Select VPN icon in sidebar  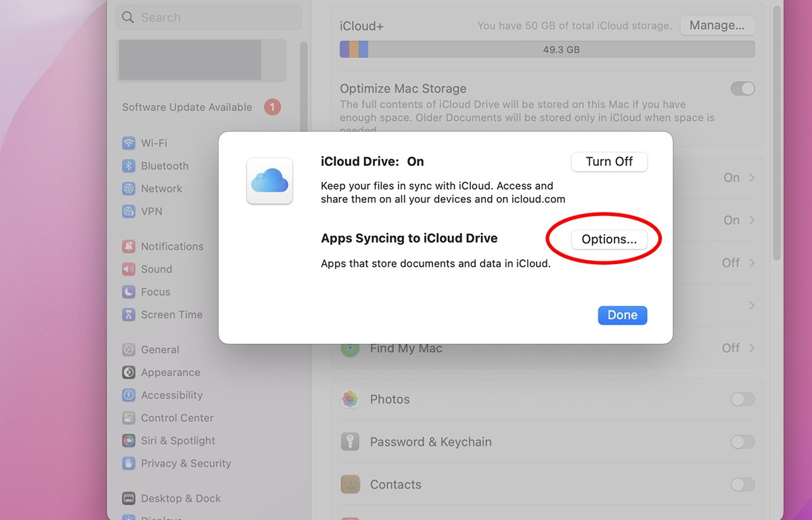click(129, 211)
